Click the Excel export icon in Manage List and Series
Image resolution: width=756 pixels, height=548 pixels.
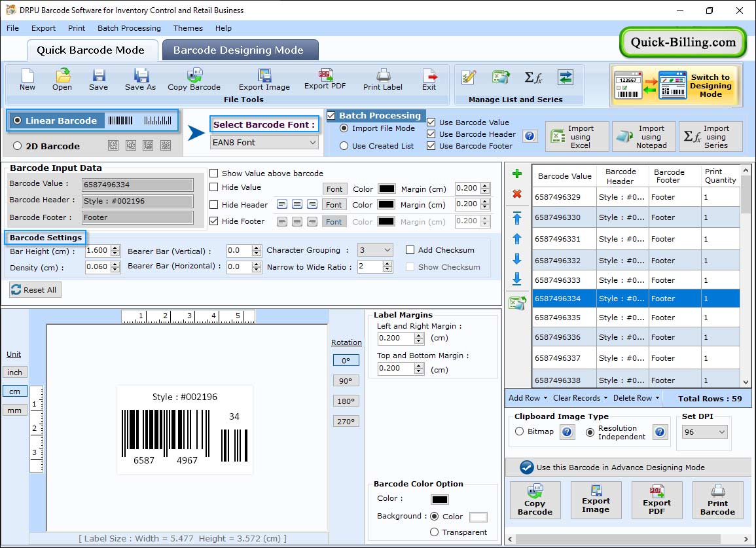501,77
